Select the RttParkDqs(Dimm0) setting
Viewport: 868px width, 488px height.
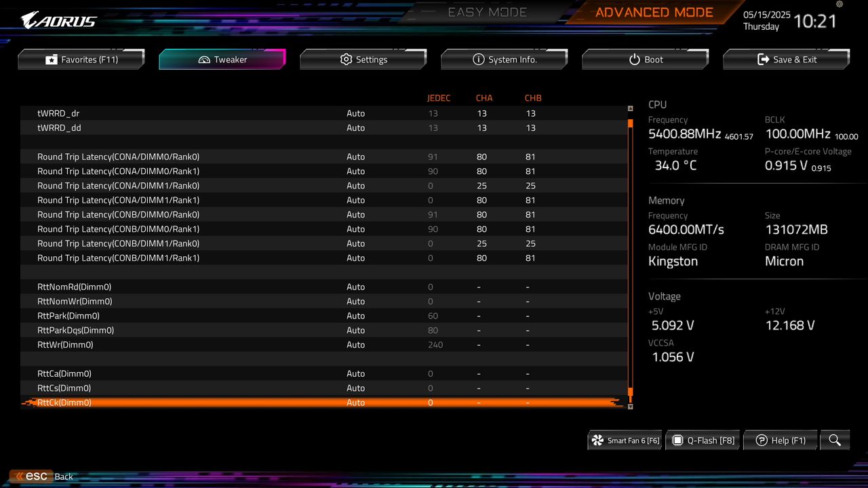pyautogui.click(x=324, y=330)
